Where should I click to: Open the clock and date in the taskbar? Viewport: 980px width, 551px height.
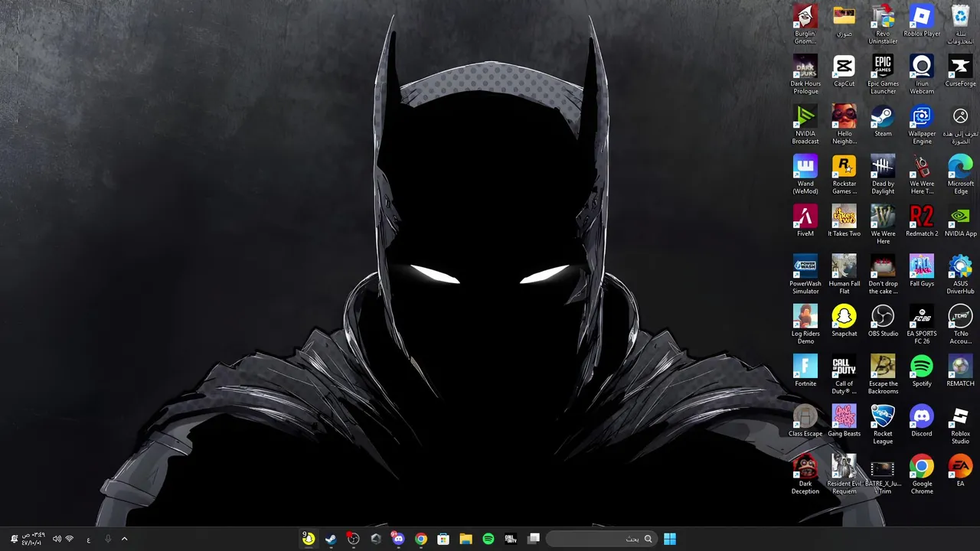[x=32, y=539]
